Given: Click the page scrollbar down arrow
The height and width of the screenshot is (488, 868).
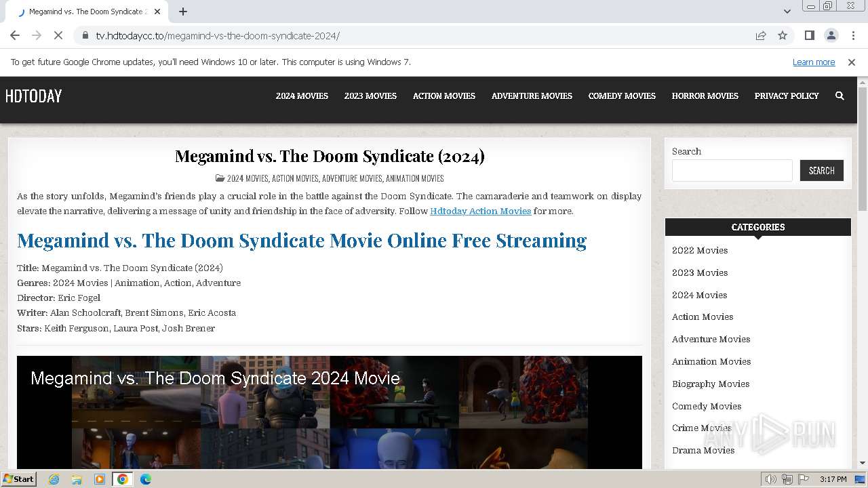Looking at the screenshot, I should click(x=863, y=463).
